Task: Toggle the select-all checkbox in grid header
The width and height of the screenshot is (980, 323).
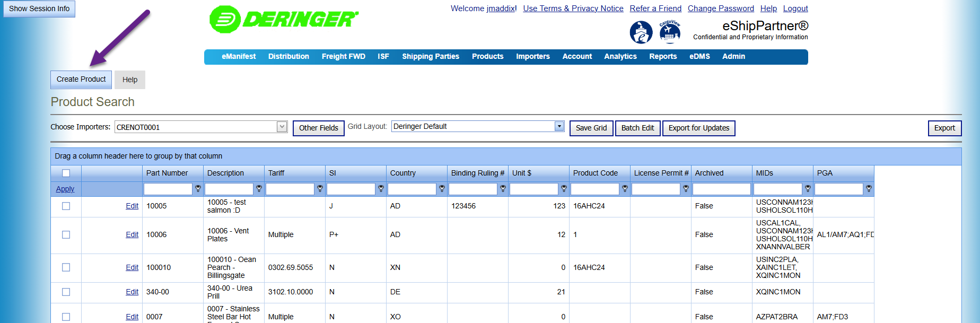Action: [66, 173]
